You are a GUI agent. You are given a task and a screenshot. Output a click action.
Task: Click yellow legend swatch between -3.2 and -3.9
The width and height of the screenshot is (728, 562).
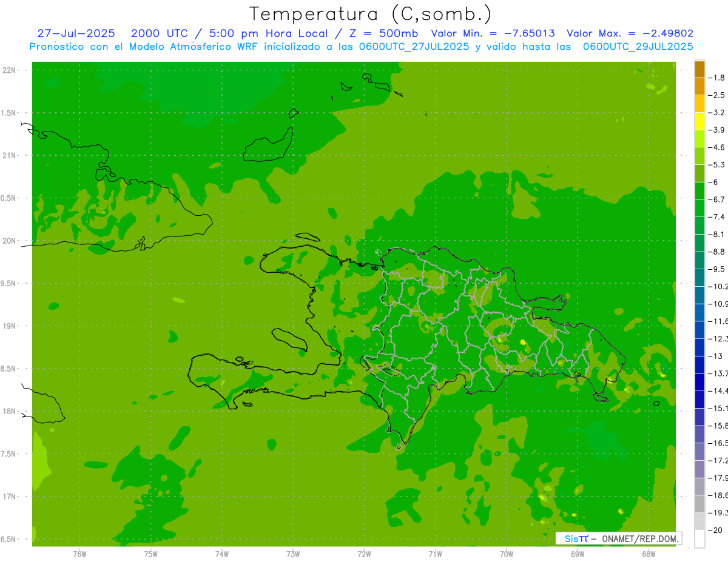(699, 121)
